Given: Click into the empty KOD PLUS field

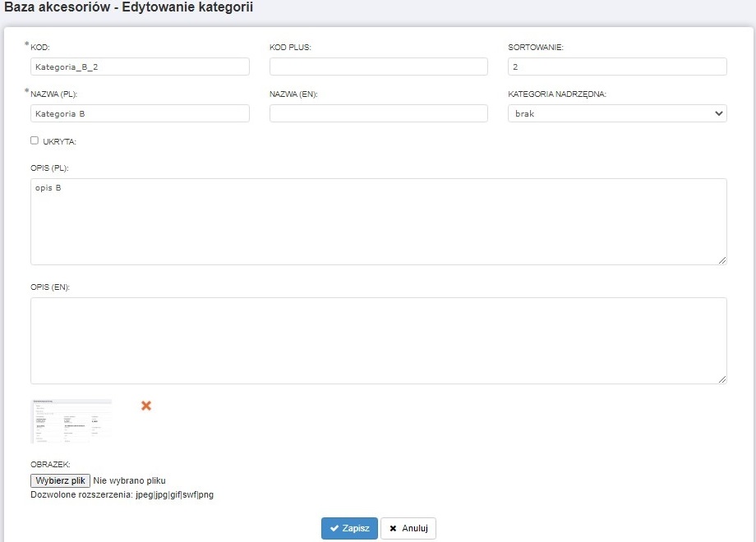Looking at the screenshot, I should tap(379, 67).
